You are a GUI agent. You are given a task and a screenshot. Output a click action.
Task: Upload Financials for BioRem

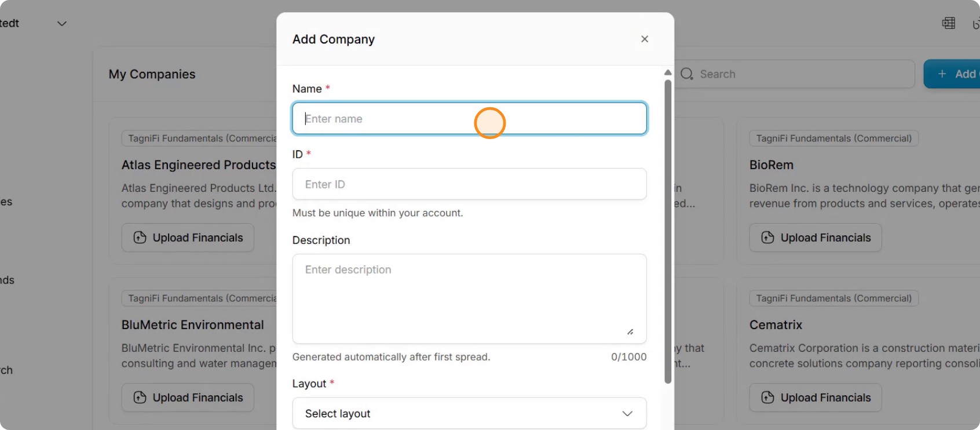(816, 238)
